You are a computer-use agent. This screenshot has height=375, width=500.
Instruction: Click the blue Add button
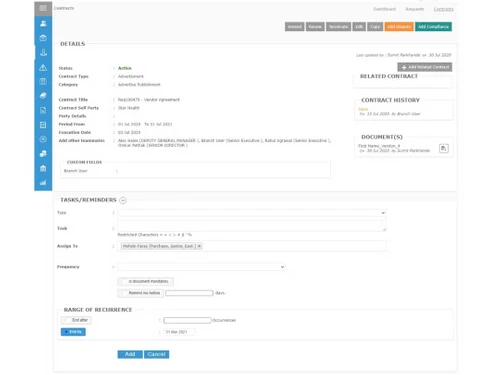130,354
